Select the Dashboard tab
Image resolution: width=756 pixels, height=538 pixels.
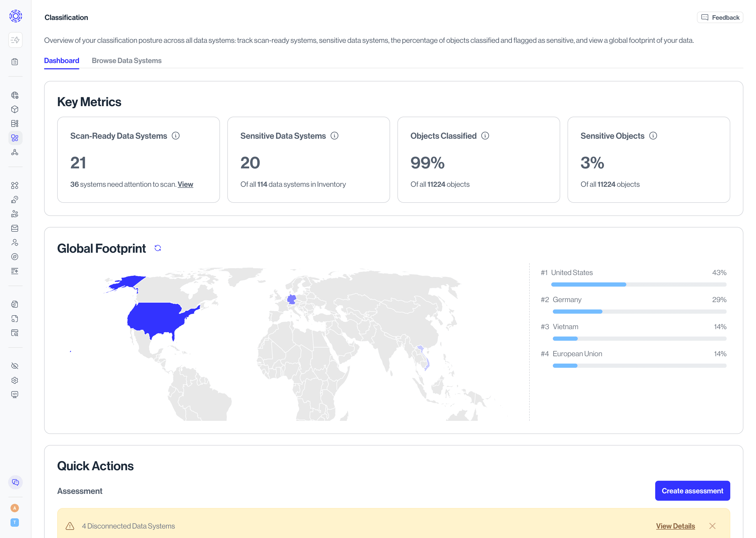(x=62, y=60)
